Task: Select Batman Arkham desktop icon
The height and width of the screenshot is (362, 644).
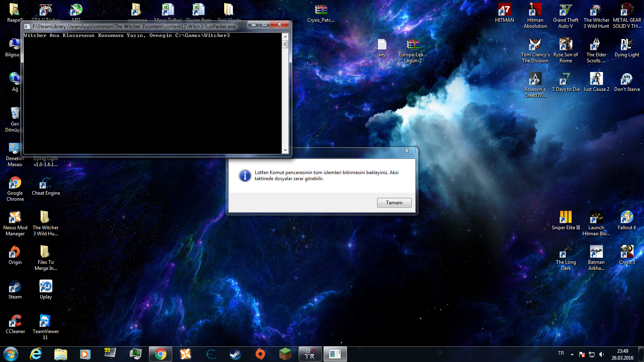Action: 596,258
